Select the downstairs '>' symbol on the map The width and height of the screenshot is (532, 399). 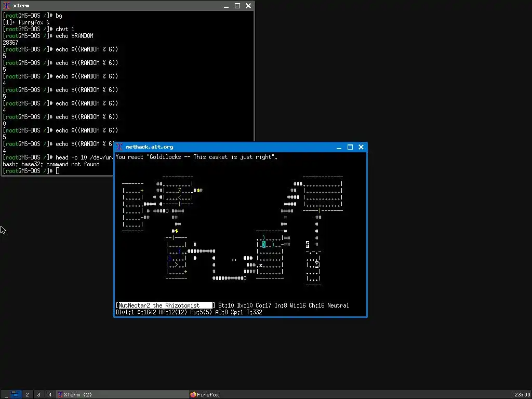click(x=177, y=265)
